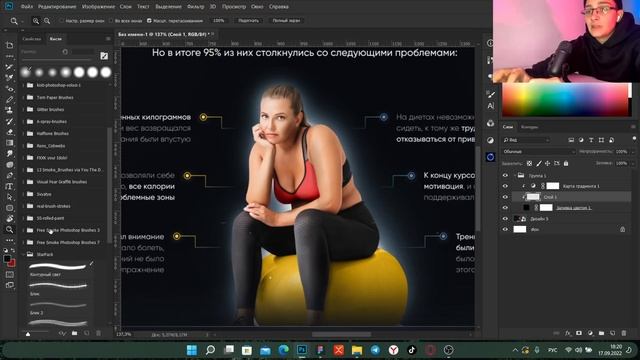
Task: Hide the Дизайн 5 layer
Action: 505,219
